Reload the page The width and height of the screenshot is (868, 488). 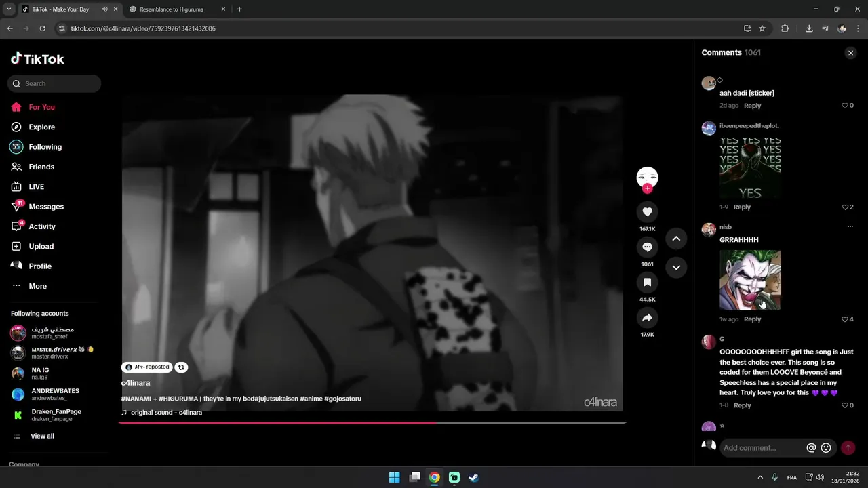pos(42,28)
